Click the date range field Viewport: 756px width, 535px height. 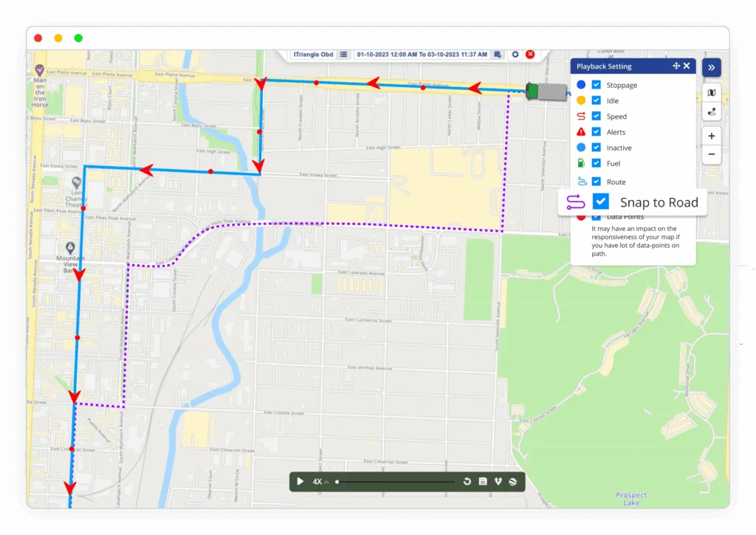coord(422,55)
